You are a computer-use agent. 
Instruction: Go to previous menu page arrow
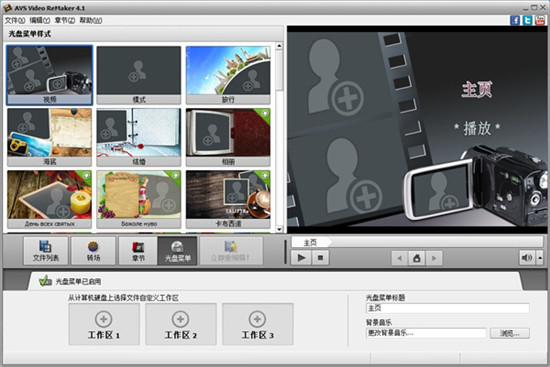click(x=399, y=259)
